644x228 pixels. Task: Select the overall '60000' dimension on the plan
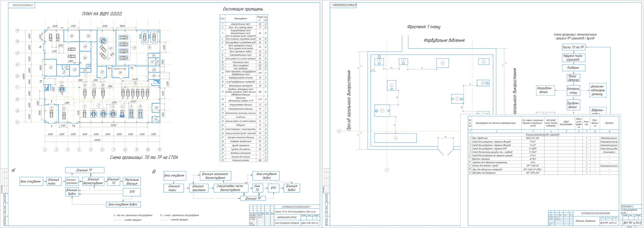[97, 140]
